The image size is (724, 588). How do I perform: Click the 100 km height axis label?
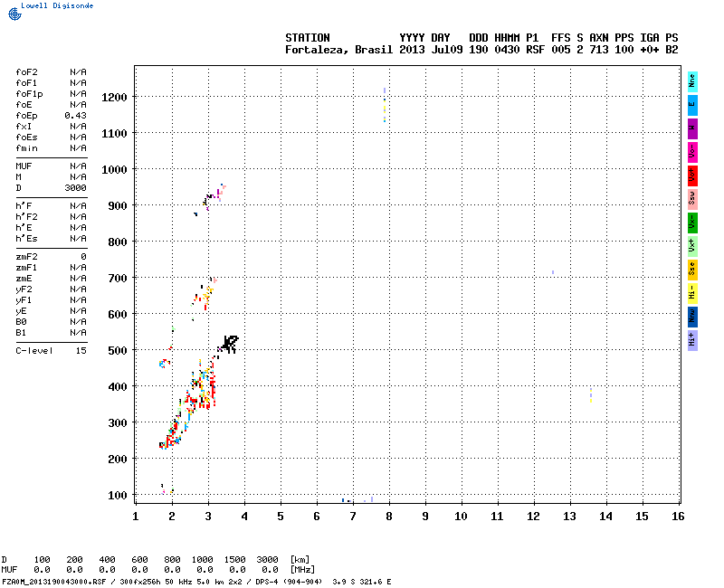point(118,496)
